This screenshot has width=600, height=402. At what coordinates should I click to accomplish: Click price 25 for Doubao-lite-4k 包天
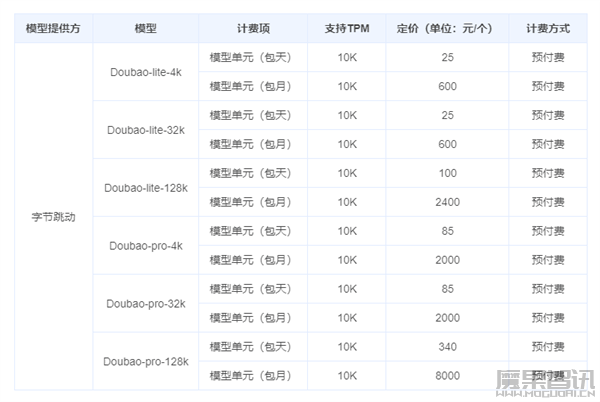coord(447,57)
